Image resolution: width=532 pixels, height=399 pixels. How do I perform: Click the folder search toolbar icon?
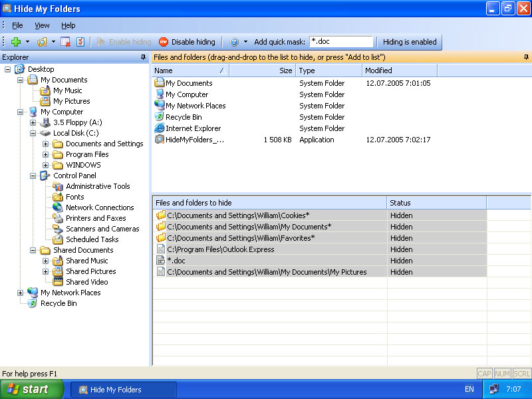(x=42, y=42)
